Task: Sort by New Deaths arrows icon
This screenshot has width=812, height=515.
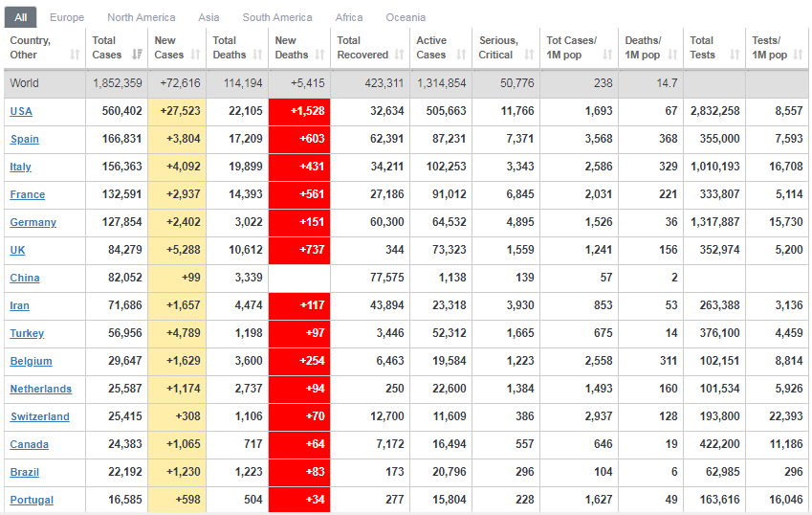Action: (x=319, y=55)
